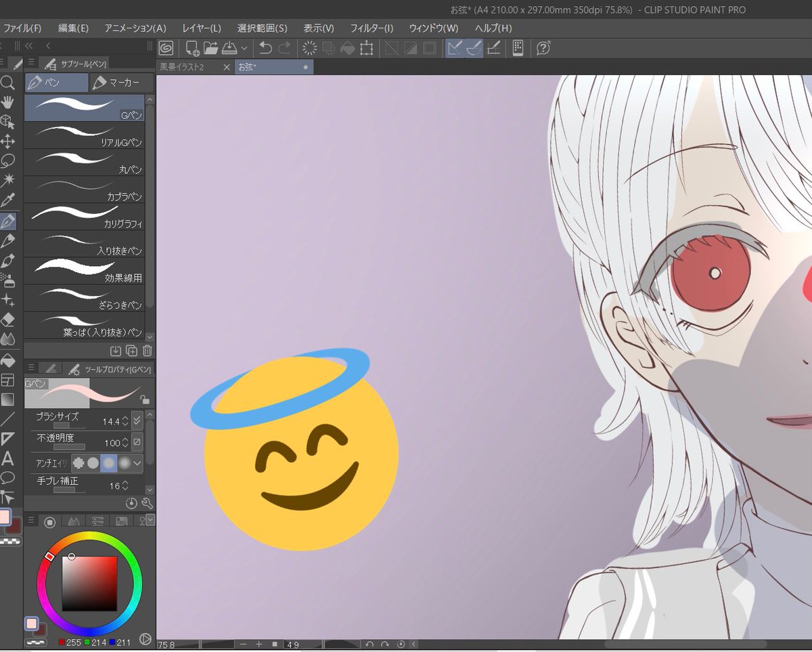
Task: Select strong anti-aliasing option
Action: point(125,463)
